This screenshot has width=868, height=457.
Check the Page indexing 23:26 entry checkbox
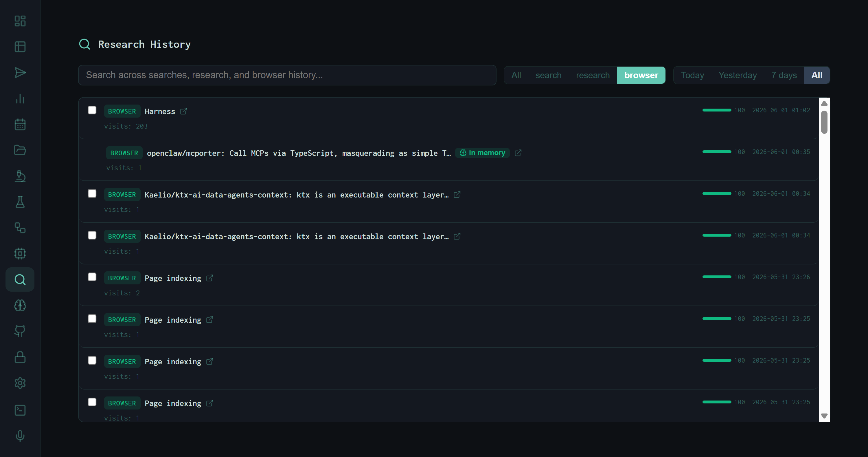[92, 277]
